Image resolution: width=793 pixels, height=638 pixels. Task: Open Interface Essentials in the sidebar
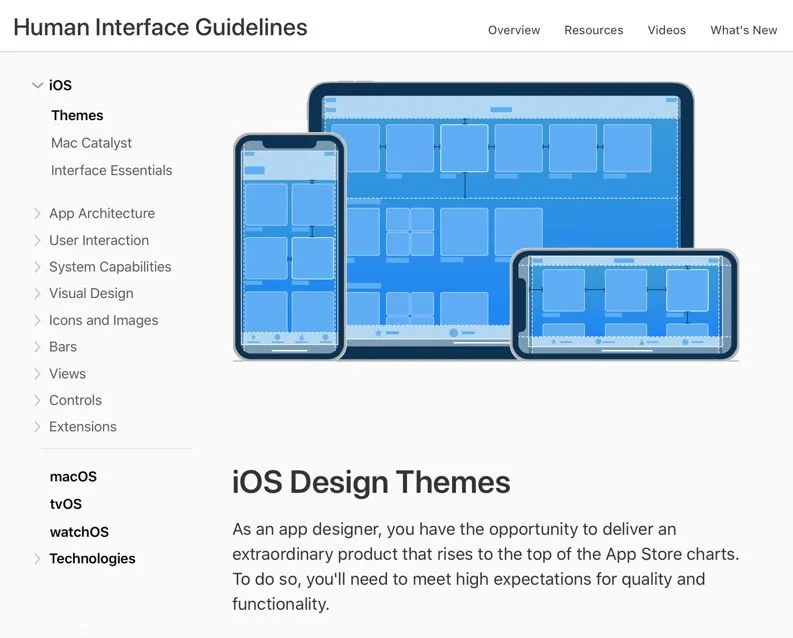[x=111, y=170]
